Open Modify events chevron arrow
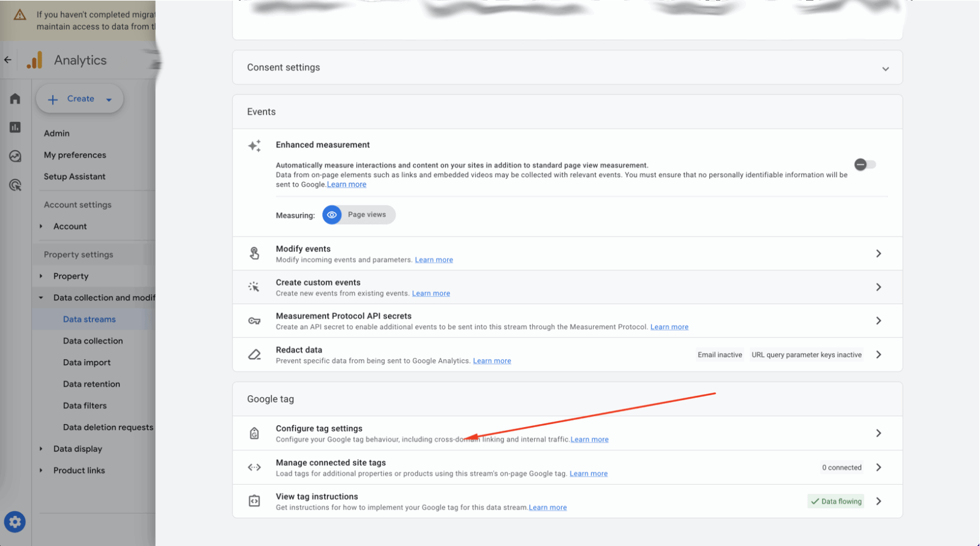This screenshot has height=546, width=980. pyautogui.click(x=878, y=254)
